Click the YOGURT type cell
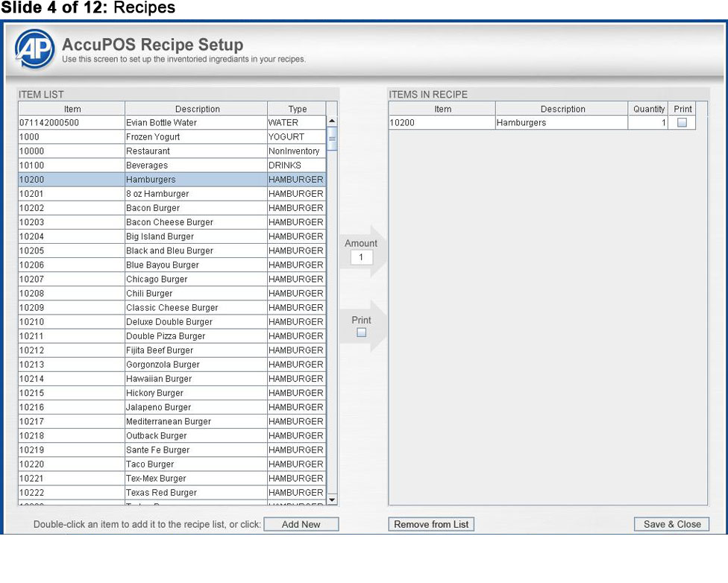 [297, 137]
